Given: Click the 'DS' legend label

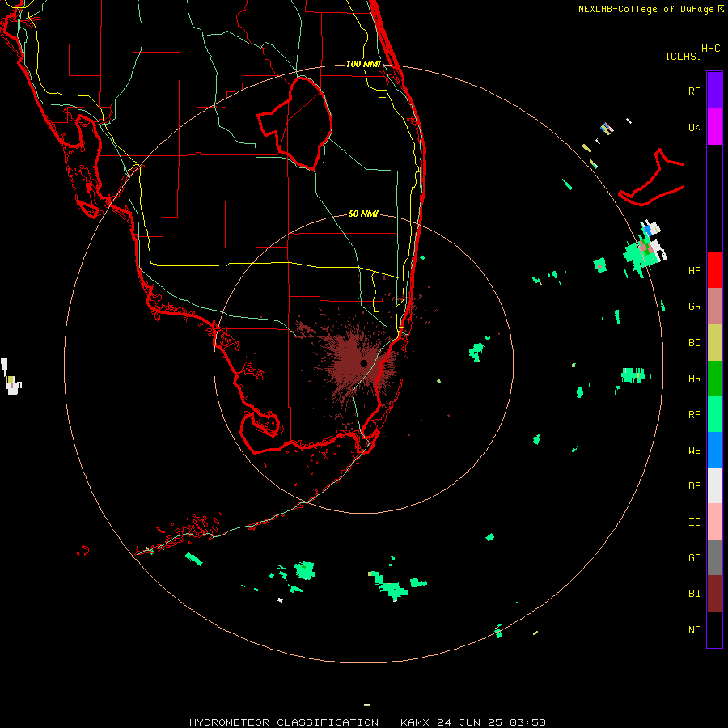Looking at the screenshot, I should pos(694,486).
